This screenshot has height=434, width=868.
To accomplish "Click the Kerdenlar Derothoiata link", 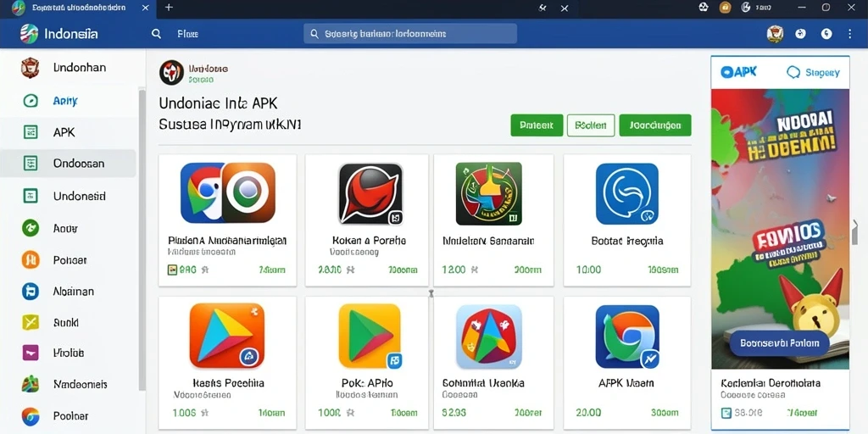I will 771,383.
